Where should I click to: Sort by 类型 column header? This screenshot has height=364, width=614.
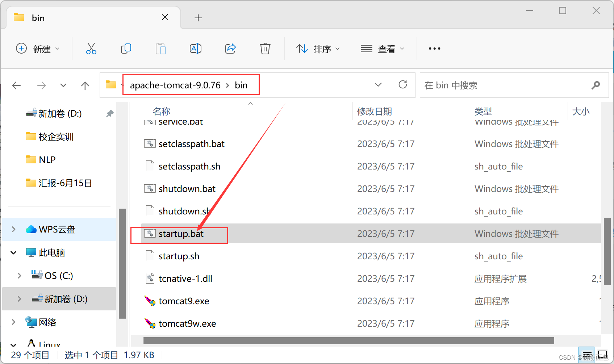coord(483,111)
